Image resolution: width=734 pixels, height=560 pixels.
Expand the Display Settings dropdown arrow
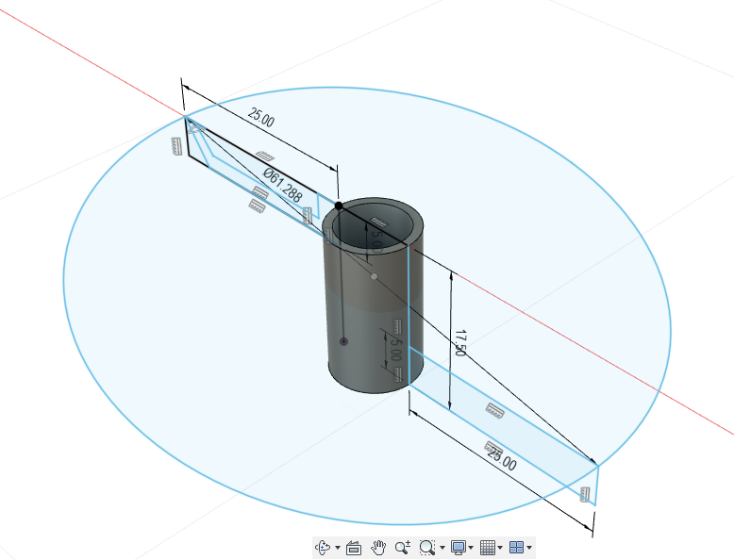click(x=471, y=548)
